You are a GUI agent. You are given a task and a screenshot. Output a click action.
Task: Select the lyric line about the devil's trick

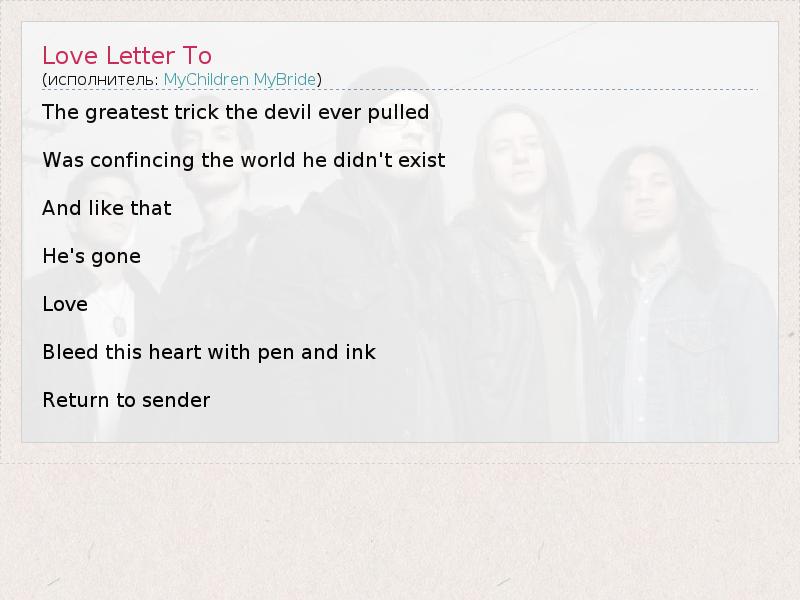[x=236, y=112]
